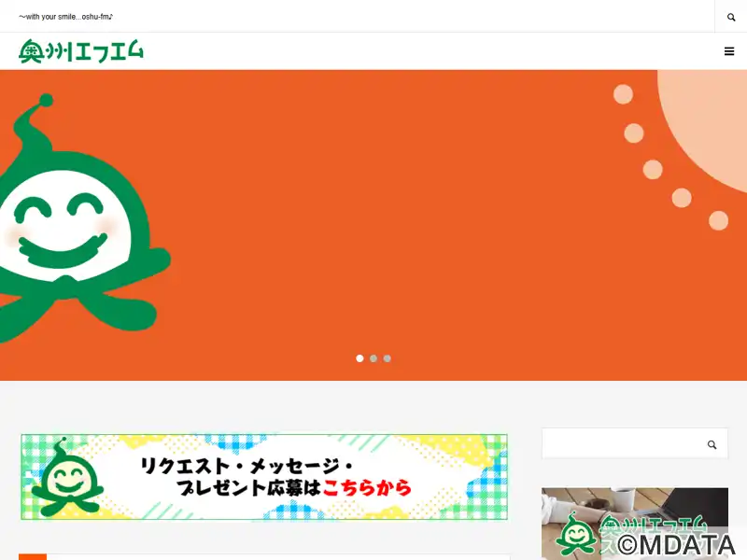Open the hamburger navigation menu
Image resolution: width=747 pixels, height=560 pixels.
click(x=729, y=51)
